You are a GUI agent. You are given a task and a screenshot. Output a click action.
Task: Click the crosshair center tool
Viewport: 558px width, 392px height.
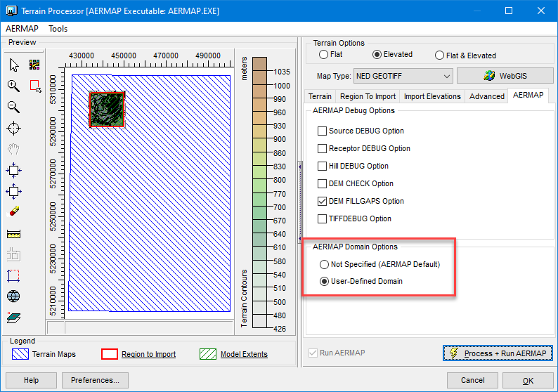[x=13, y=128]
